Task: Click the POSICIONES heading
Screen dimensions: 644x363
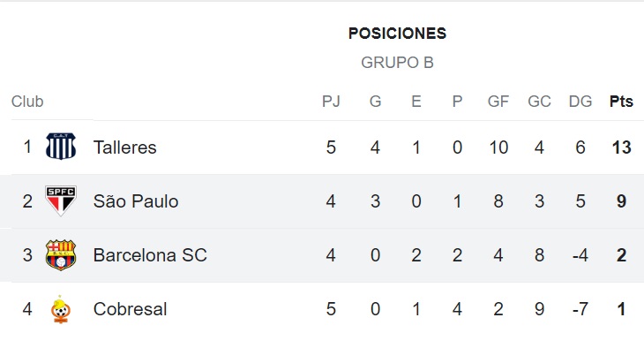Action: (x=397, y=34)
